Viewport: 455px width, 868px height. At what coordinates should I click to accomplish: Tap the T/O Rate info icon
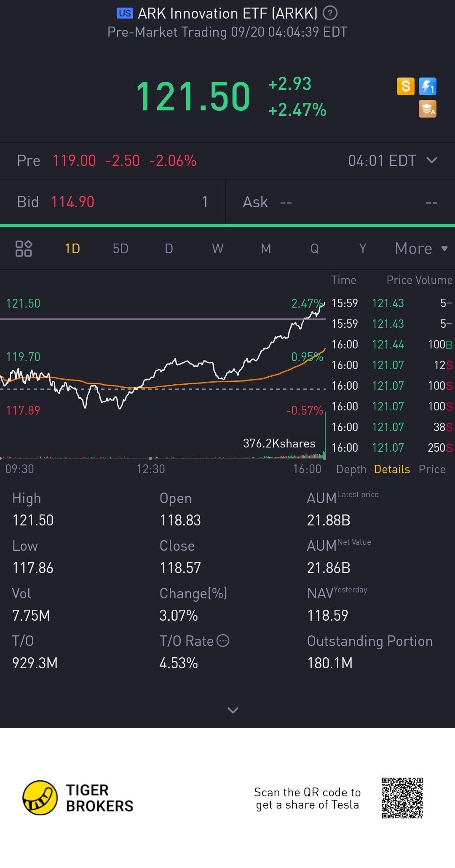click(223, 641)
